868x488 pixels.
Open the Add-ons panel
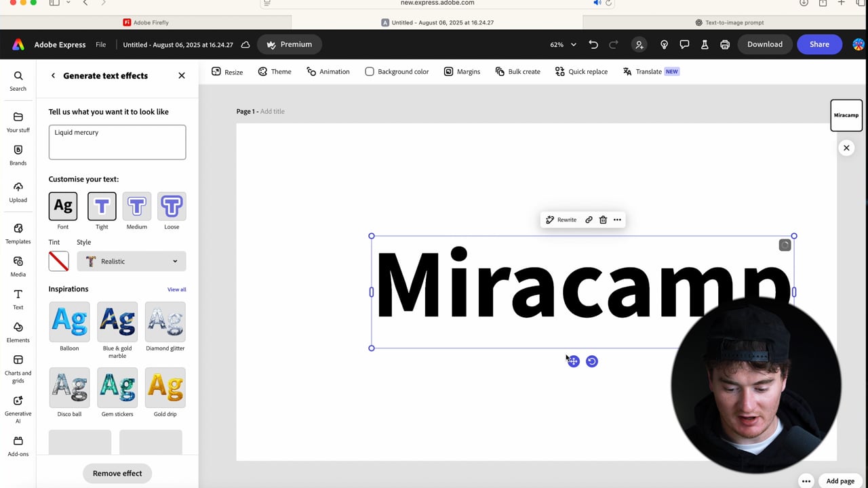pos(18,447)
